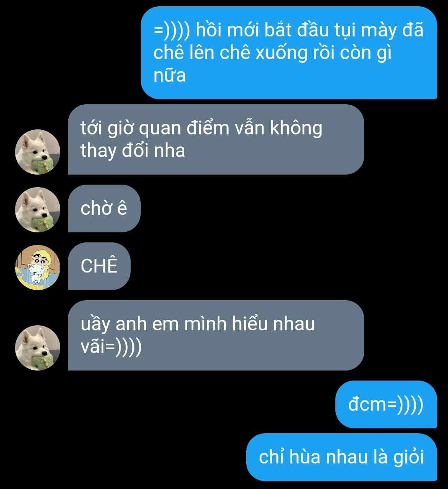This screenshot has height=489, width=448.
Task: Tap the 'chờ ê' message bubble
Action: [x=104, y=208]
